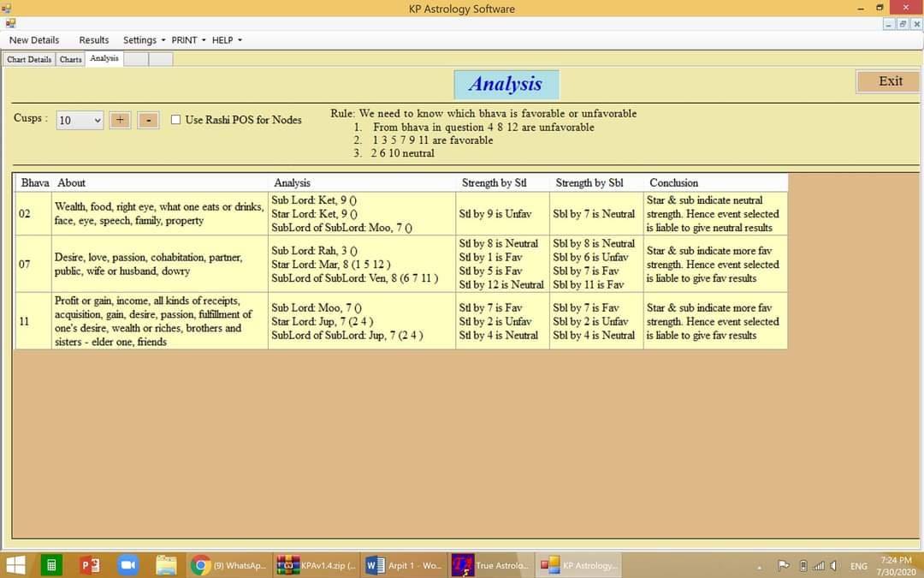Image resolution: width=924 pixels, height=578 pixels.
Task: Open the Results menu
Action: (x=94, y=40)
